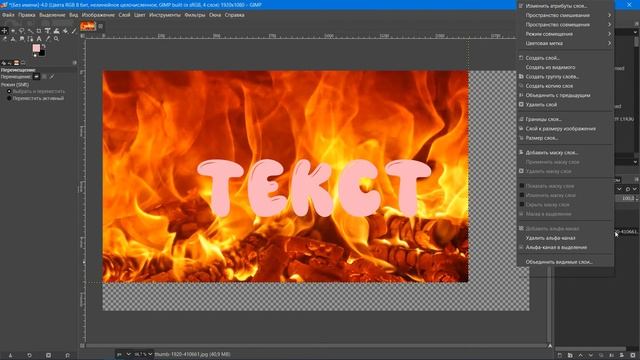Open navigation preview icon at canvas corner
The height and width of the screenshot is (360, 640).
[550, 346]
